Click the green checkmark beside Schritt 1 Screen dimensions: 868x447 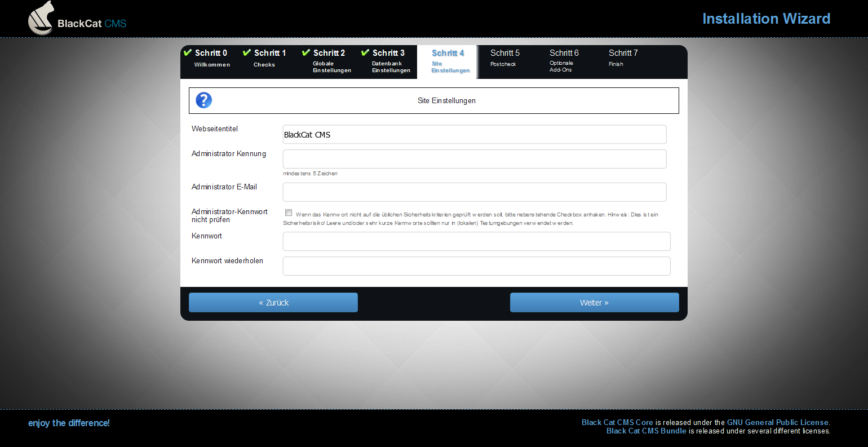point(247,52)
